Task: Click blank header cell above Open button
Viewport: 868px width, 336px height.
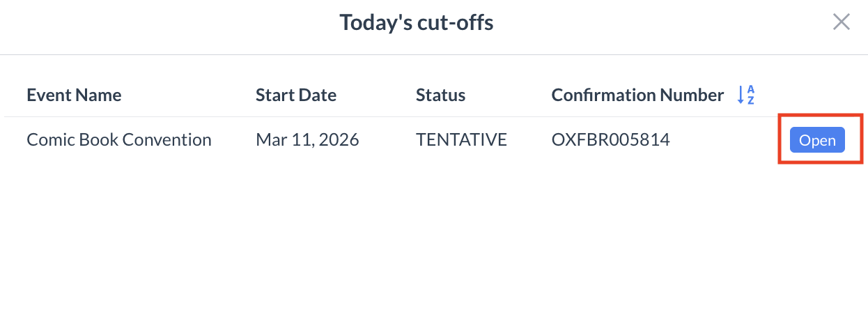Action: tap(817, 96)
